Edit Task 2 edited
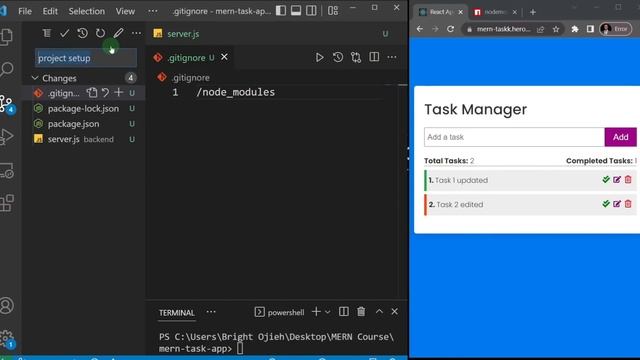This screenshot has height=360, width=640. tap(617, 204)
